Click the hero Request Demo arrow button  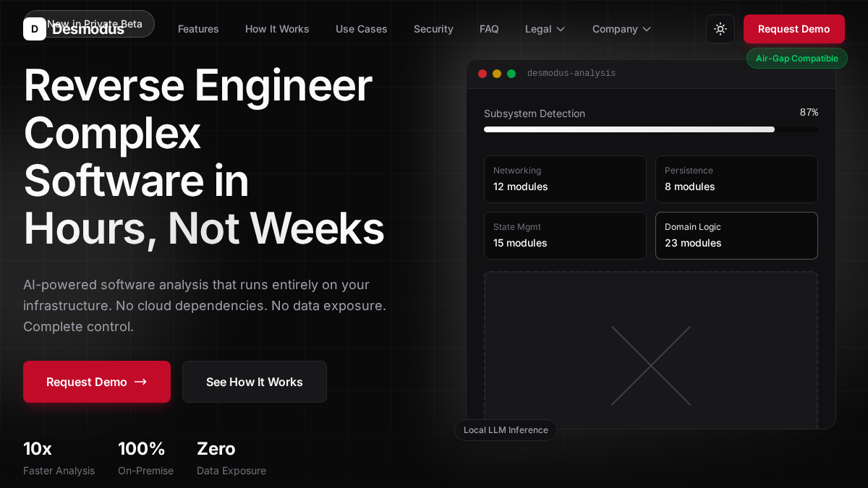pos(97,382)
